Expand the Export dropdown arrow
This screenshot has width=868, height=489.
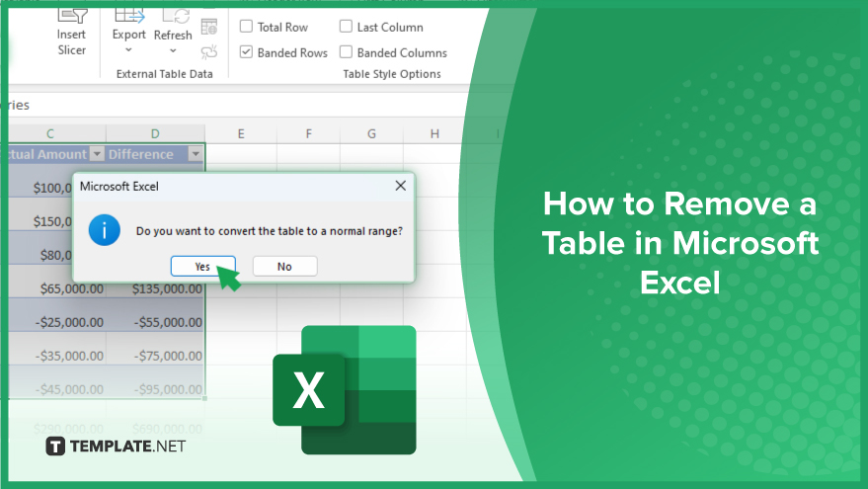pos(128,49)
